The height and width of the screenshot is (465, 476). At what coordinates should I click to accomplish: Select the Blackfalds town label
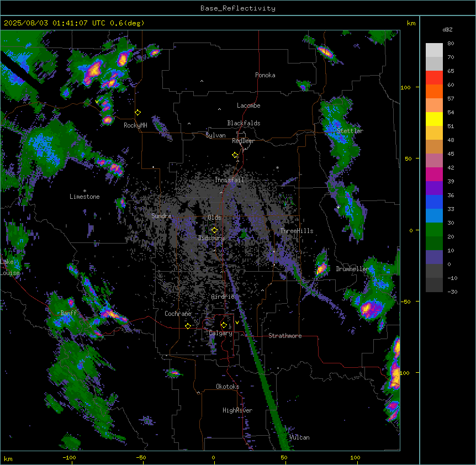[244, 123]
